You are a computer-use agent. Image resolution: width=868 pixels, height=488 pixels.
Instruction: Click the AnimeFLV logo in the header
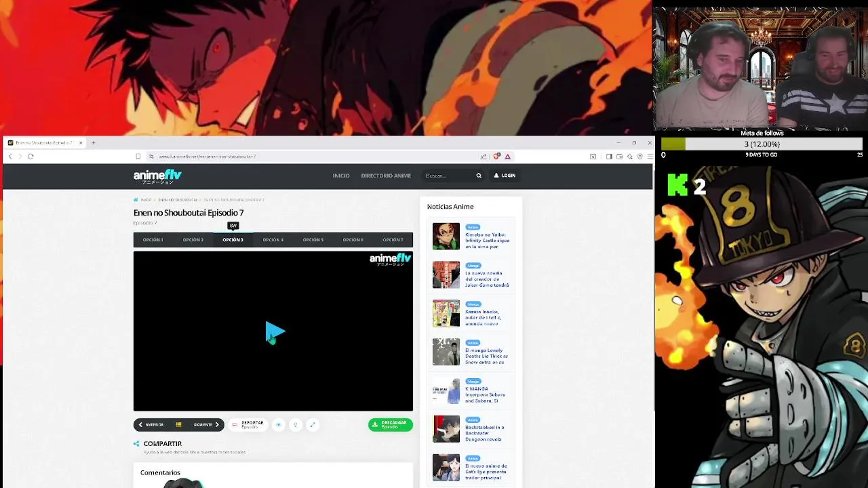tap(157, 176)
